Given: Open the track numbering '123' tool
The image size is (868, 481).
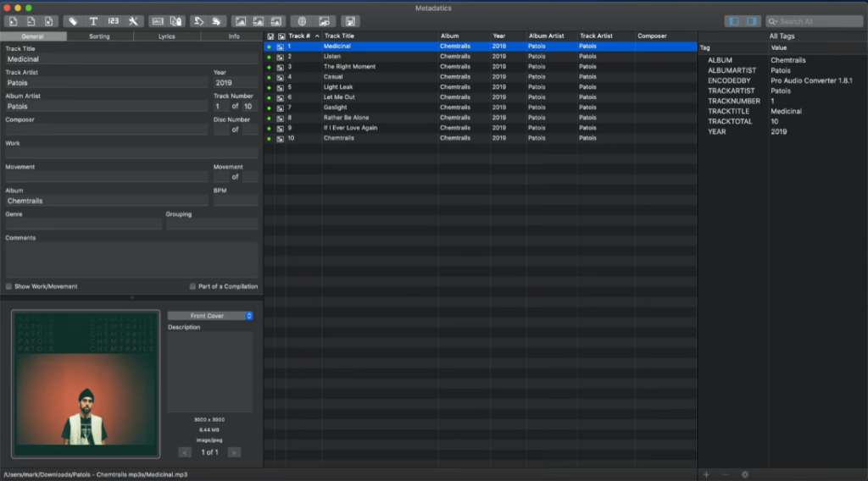Looking at the screenshot, I should click(x=113, y=21).
